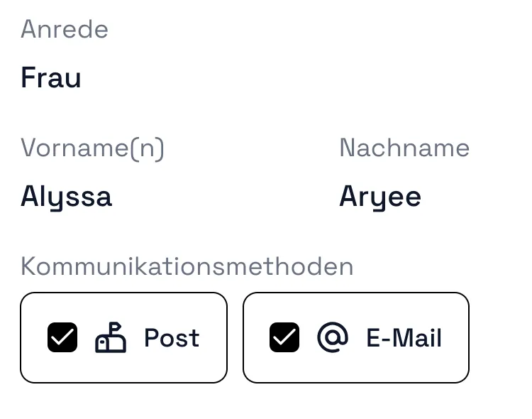532x419 pixels.
Task: Disable postal mail communication via its checkmark
Action: (x=62, y=337)
